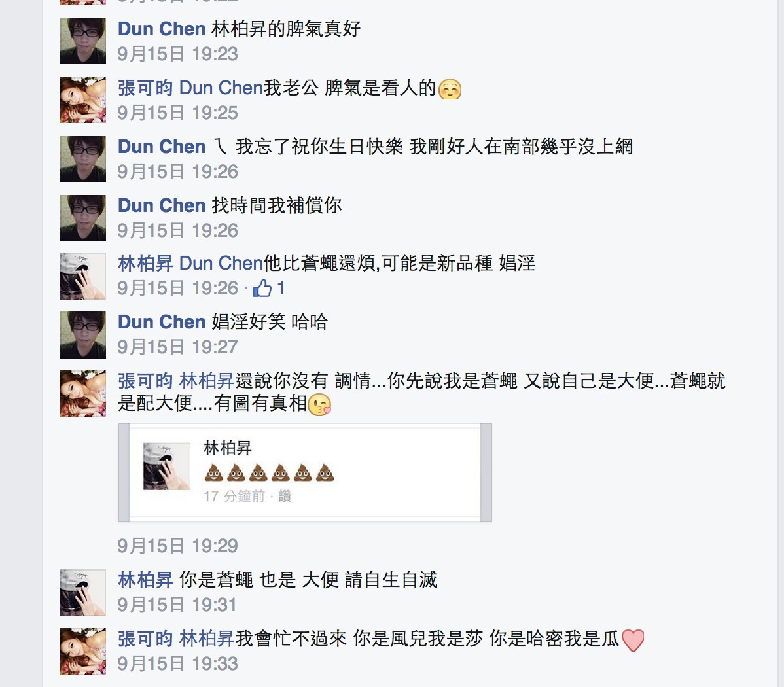Open 林柏昇's avatar on 19:31 comment
The height and width of the screenshot is (687, 784).
[83, 593]
